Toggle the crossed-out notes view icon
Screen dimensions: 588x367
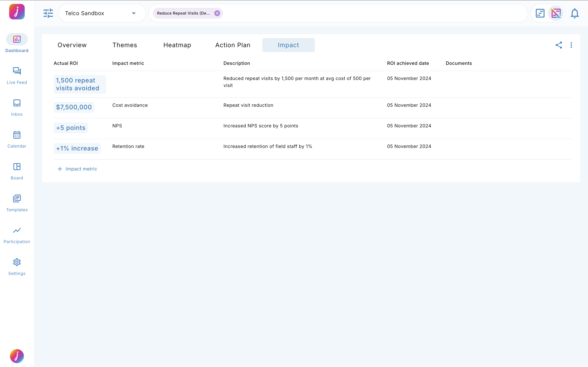[556, 13]
